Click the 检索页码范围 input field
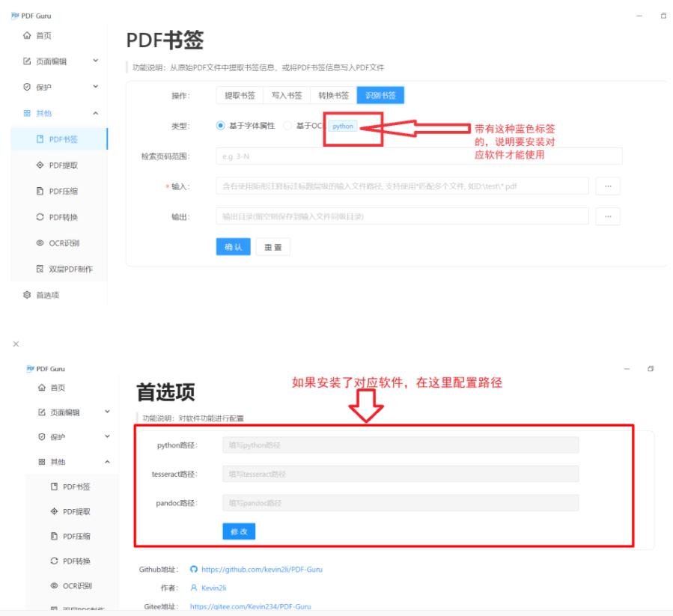The image size is (673, 616). [418, 156]
